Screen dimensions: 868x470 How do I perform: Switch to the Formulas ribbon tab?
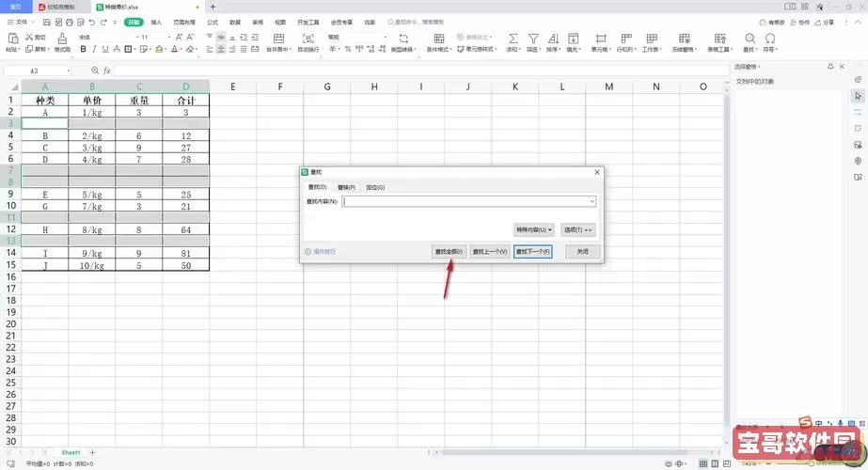(x=212, y=23)
